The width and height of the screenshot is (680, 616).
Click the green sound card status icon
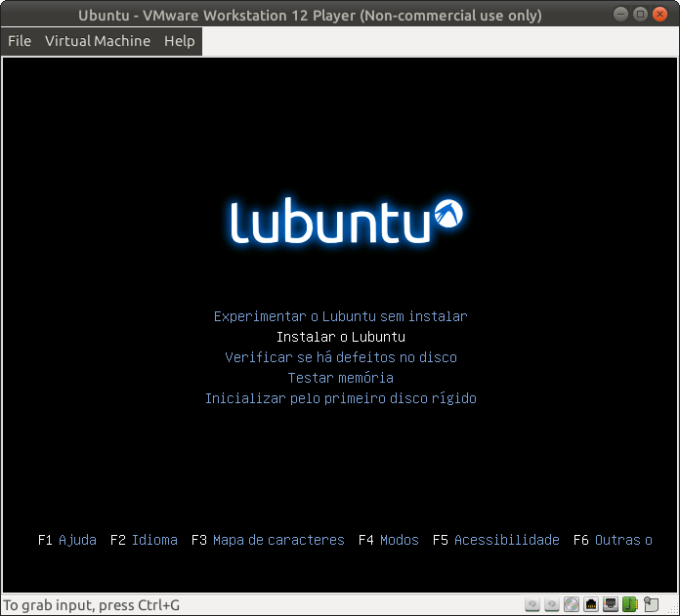click(x=630, y=604)
